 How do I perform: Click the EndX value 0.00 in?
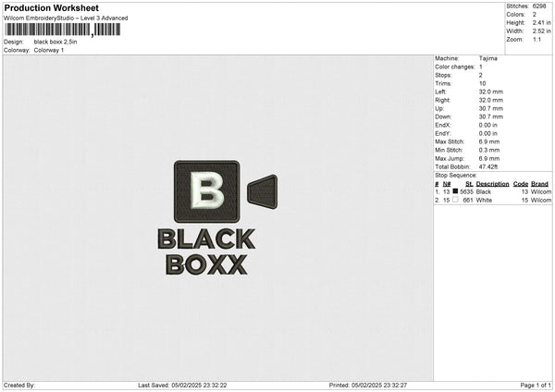488,125
